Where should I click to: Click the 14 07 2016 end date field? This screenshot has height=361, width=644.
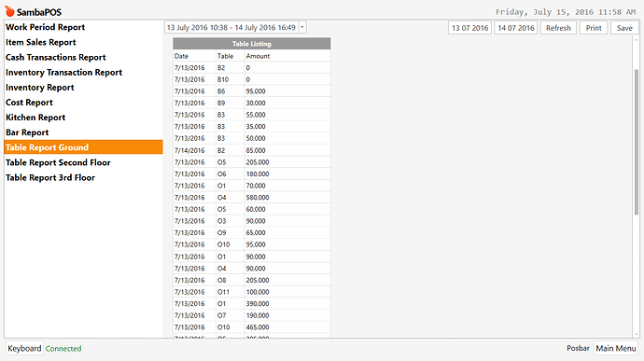[x=516, y=28]
